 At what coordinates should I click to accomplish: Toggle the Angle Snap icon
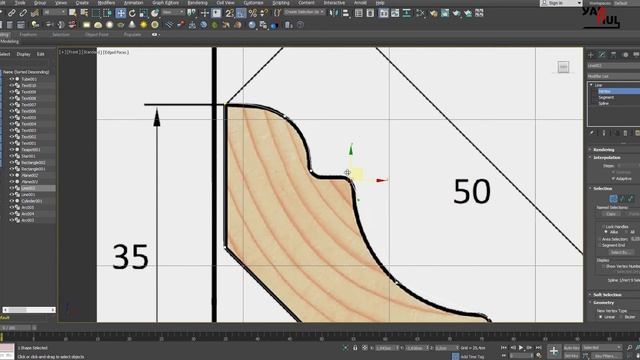[x=241, y=13]
